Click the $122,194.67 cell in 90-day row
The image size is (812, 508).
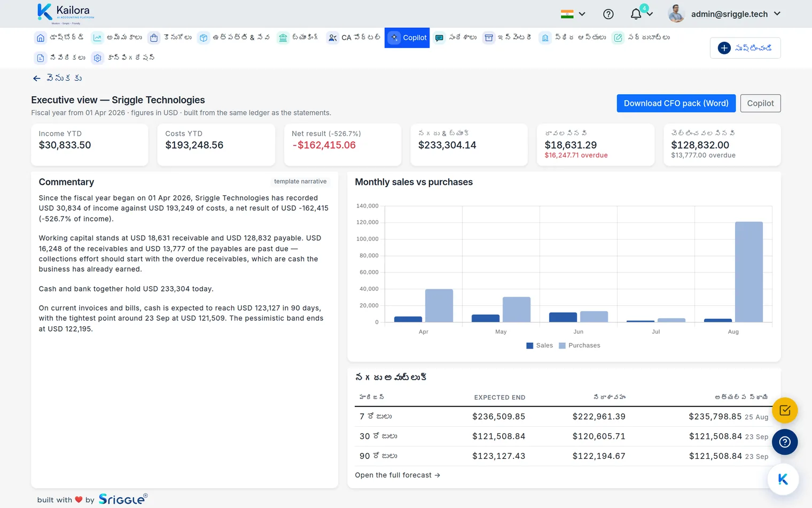tap(599, 456)
